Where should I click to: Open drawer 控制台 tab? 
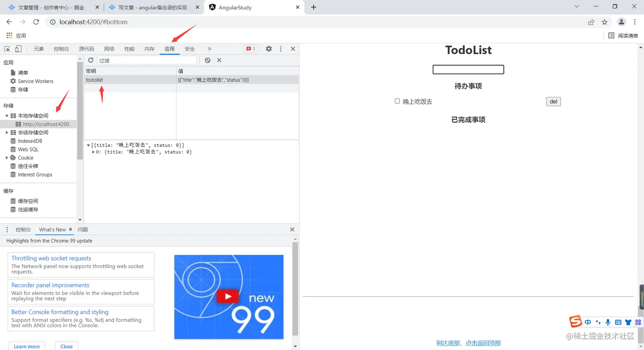(x=23, y=229)
